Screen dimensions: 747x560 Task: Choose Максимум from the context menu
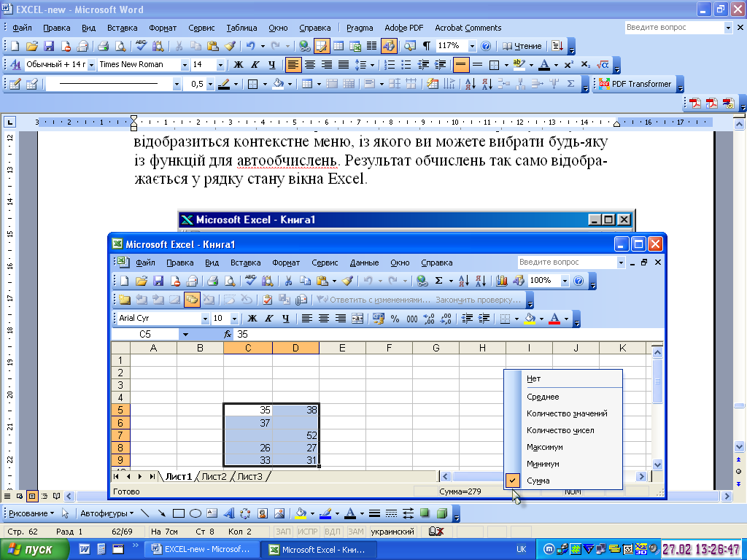[x=564, y=447]
